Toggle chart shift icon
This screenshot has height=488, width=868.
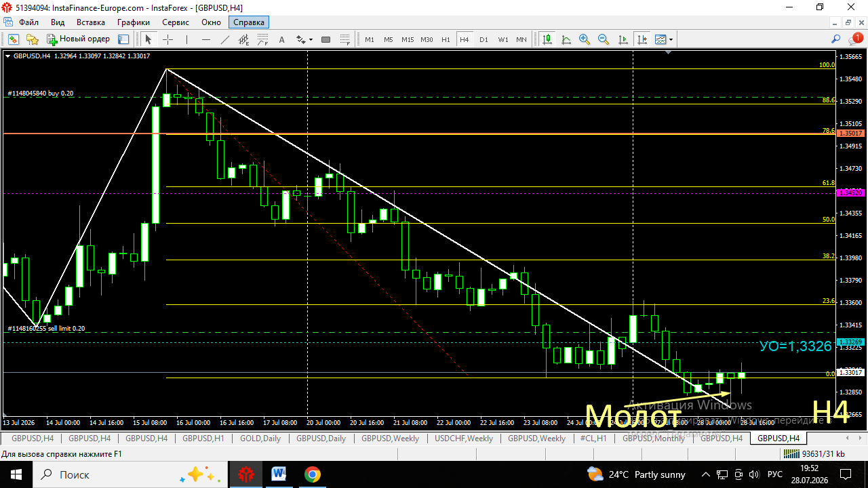click(x=642, y=39)
